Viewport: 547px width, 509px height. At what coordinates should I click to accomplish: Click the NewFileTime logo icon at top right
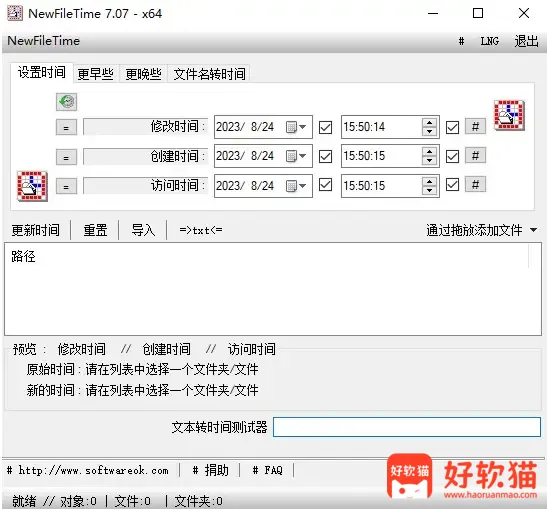coord(509,115)
